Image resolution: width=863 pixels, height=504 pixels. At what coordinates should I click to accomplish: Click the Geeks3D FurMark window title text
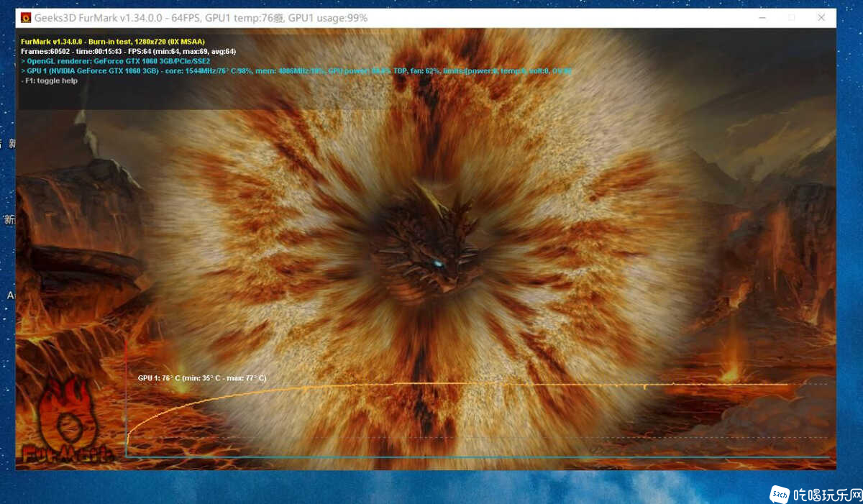click(201, 18)
